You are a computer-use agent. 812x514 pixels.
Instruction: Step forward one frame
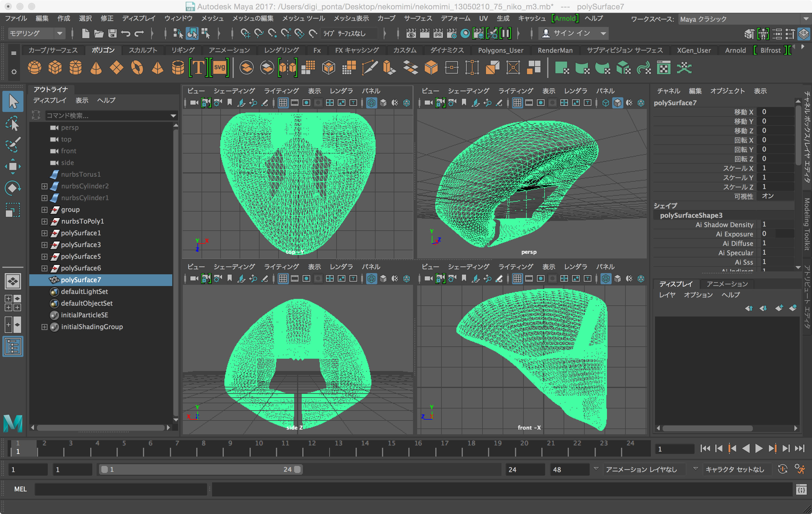pyautogui.click(x=786, y=449)
